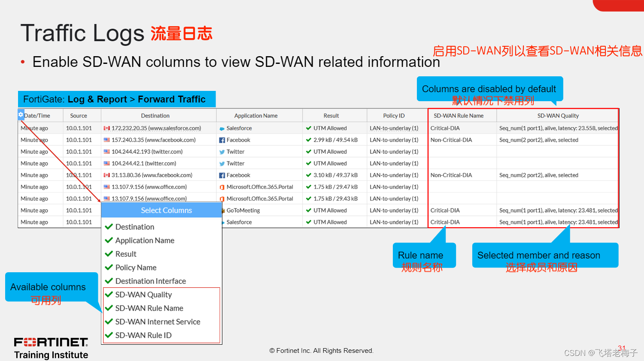Screen dimensions: 644x361
Task: Toggle the SD-WAN Rule ID column checkbox
Action: (109, 335)
